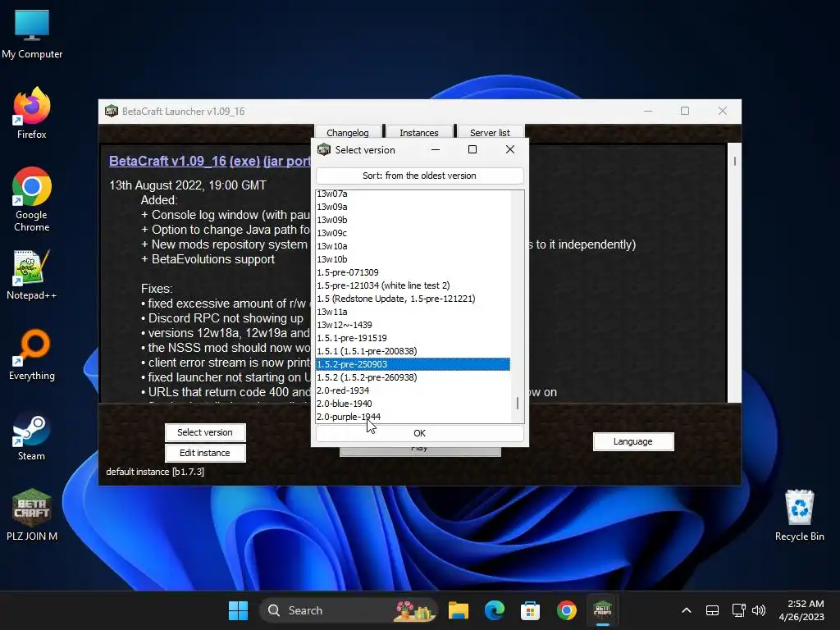Close the Select version dialog

click(510, 149)
